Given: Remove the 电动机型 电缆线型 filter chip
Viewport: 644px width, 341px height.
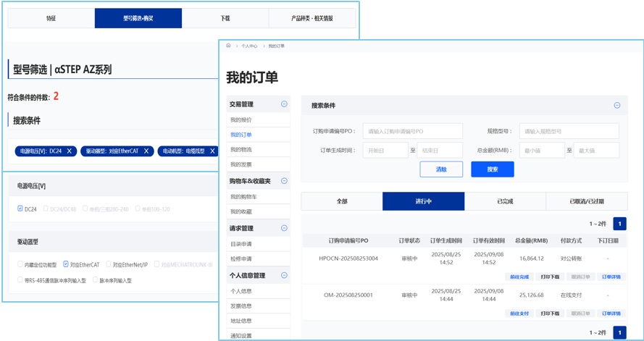Looking at the screenshot, I should click(x=212, y=151).
